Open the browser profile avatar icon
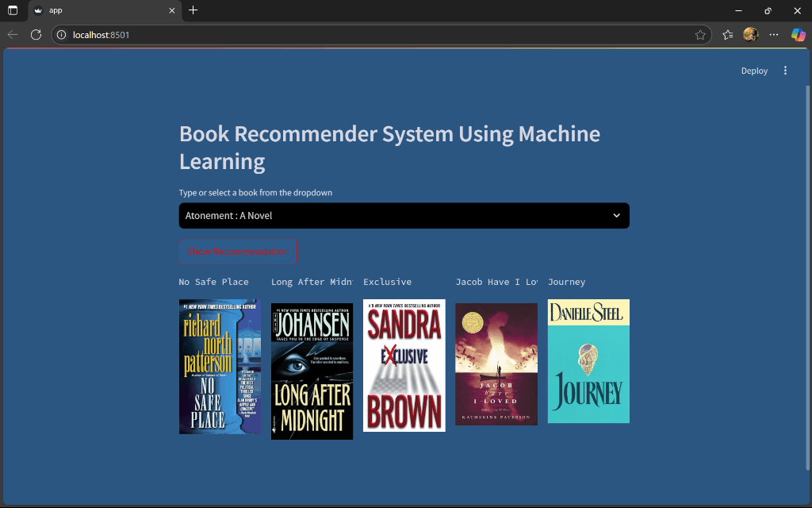The height and width of the screenshot is (508, 812). (751, 35)
